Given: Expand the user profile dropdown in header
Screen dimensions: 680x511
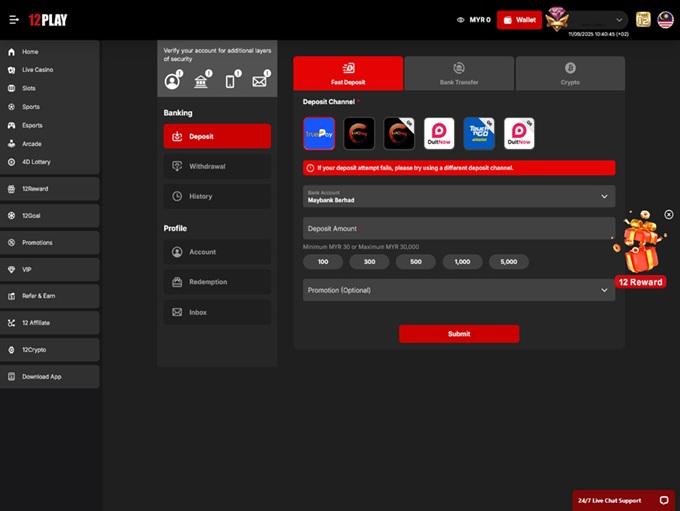Looking at the screenshot, I should [620, 19].
